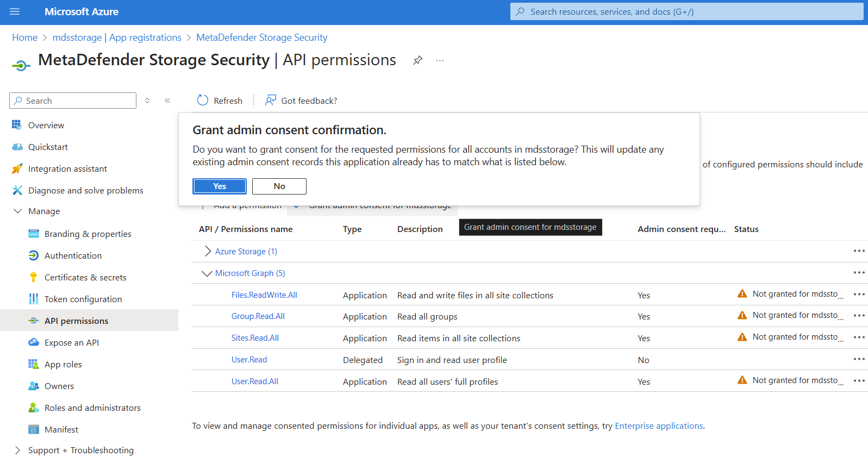Click the Diagnose and solve problems wrench icon
The height and width of the screenshot is (457, 868).
click(17, 190)
